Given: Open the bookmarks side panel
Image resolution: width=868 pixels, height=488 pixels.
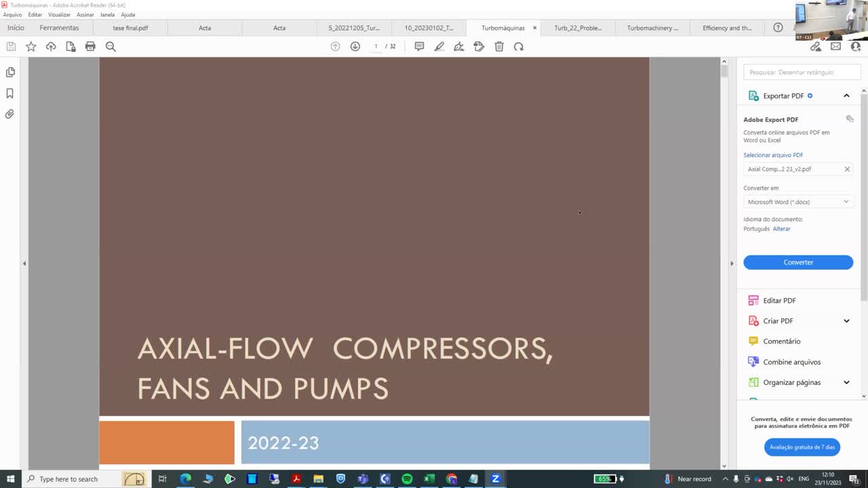Looking at the screenshot, I should (10, 94).
